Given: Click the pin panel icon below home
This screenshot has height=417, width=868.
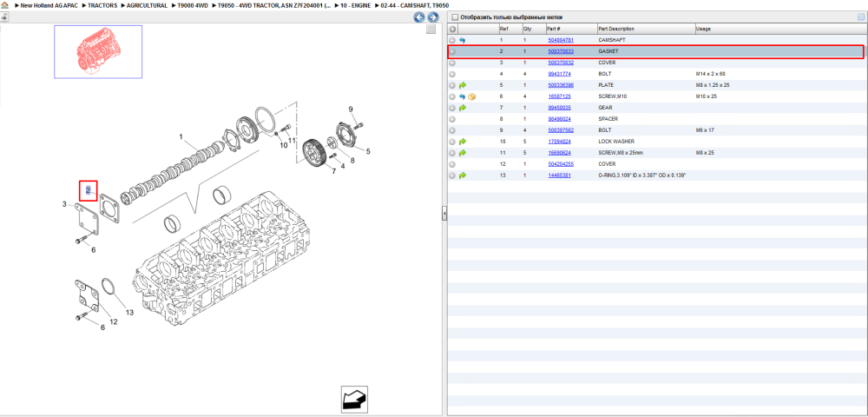Looking at the screenshot, I should (x=4, y=17).
